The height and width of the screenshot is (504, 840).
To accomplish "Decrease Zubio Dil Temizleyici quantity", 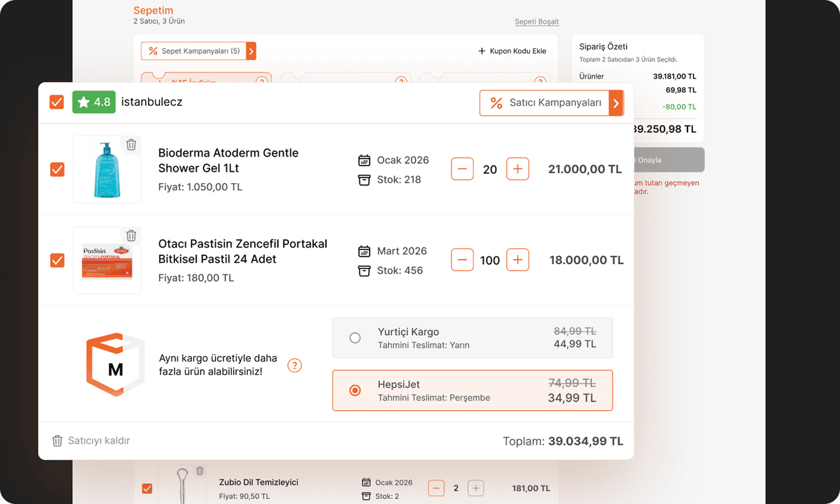I will coord(436,488).
